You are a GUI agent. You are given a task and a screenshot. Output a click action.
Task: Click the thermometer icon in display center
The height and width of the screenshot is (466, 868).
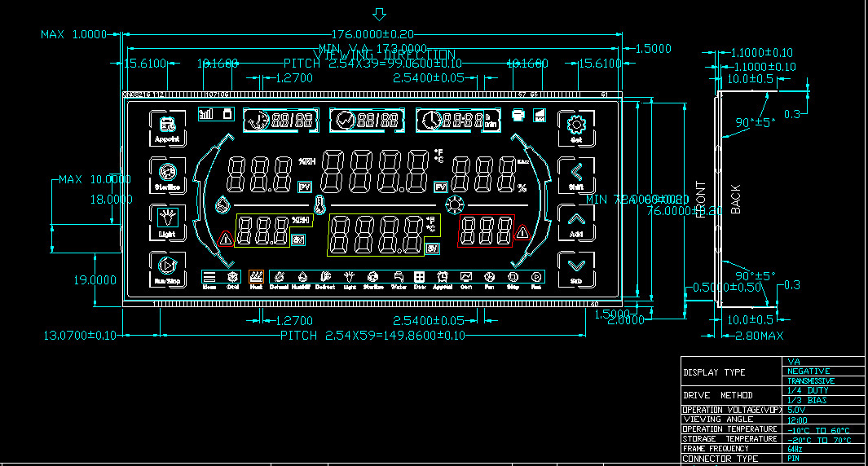coord(319,205)
